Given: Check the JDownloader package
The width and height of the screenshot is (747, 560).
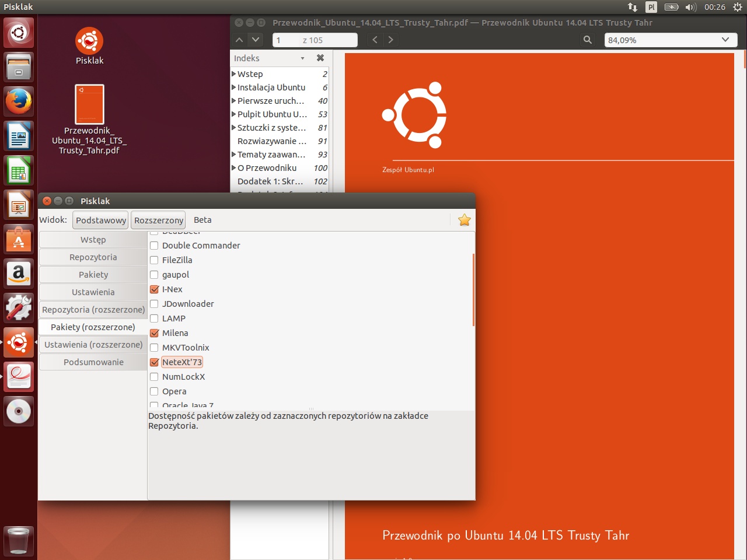Looking at the screenshot, I should click(x=154, y=304).
